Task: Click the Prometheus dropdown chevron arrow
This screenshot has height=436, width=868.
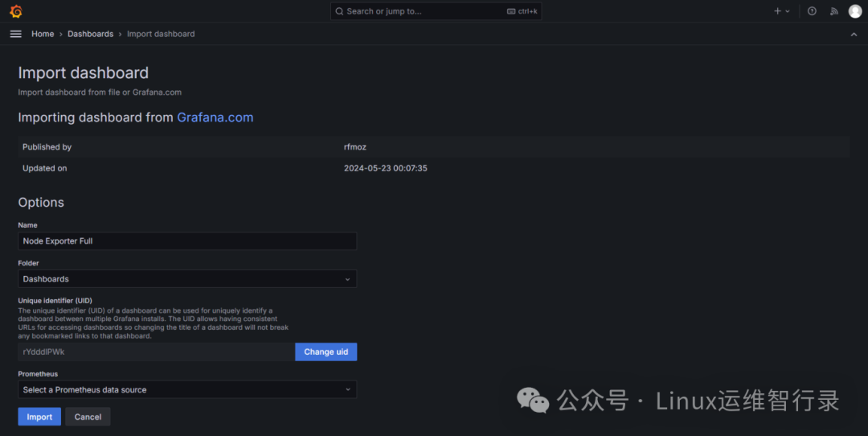Action: coord(348,389)
